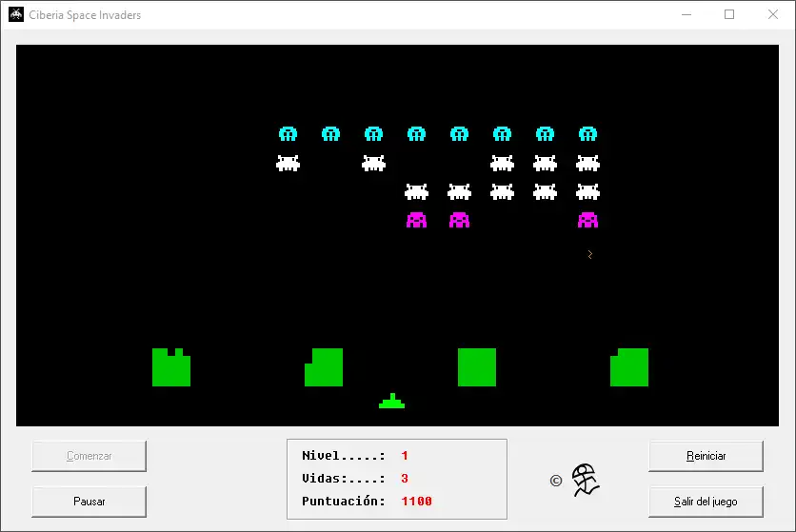The width and height of the screenshot is (796, 532).
Task: Minimize the game window
Action: tap(687, 14)
